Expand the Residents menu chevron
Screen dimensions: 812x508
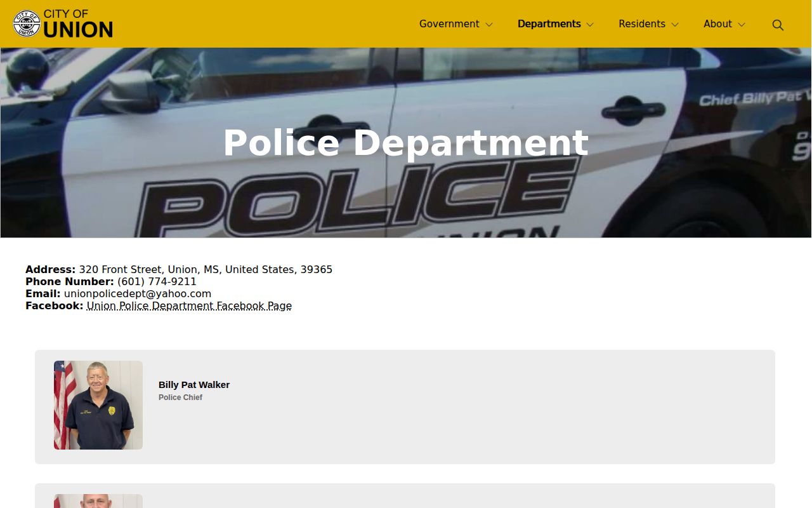[x=675, y=25]
